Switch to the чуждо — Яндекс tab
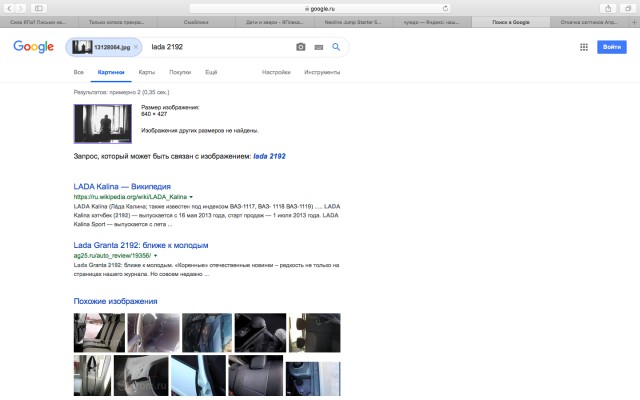Image resolution: width=640 pixels, height=400 pixels. (x=431, y=22)
